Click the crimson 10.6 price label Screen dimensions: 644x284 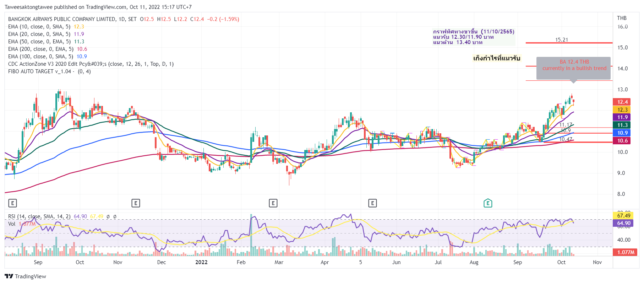(622, 141)
